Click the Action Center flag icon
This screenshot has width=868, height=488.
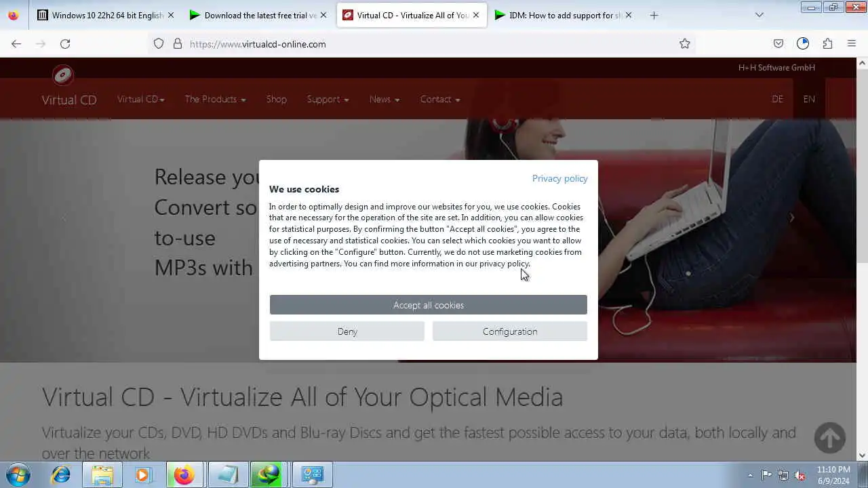click(x=766, y=475)
